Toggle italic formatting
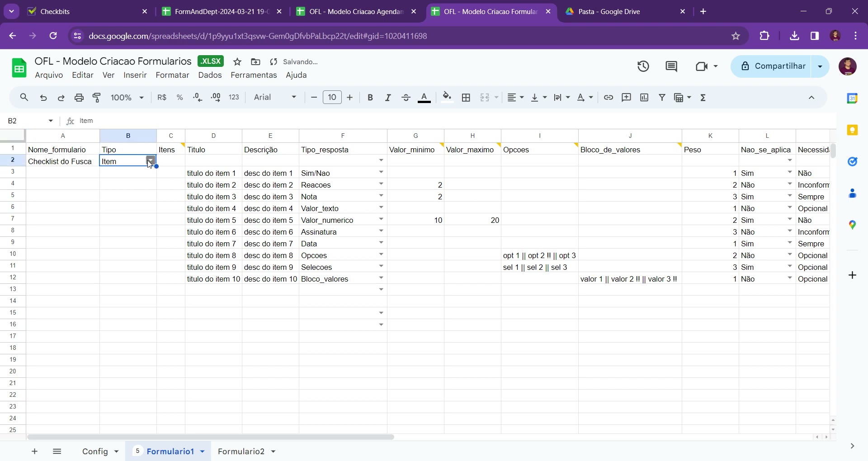 pyautogui.click(x=388, y=97)
